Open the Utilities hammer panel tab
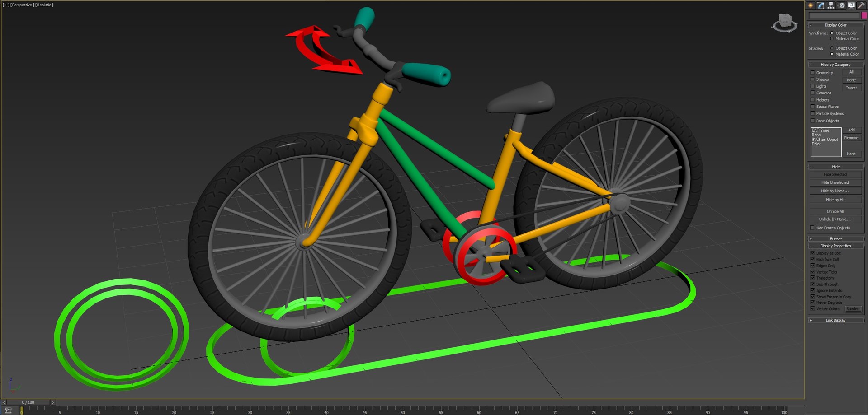This screenshot has height=415, width=868. tap(861, 5)
